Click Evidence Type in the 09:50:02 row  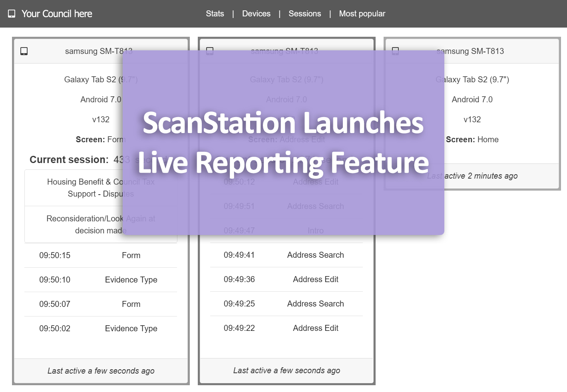pos(131,328)
